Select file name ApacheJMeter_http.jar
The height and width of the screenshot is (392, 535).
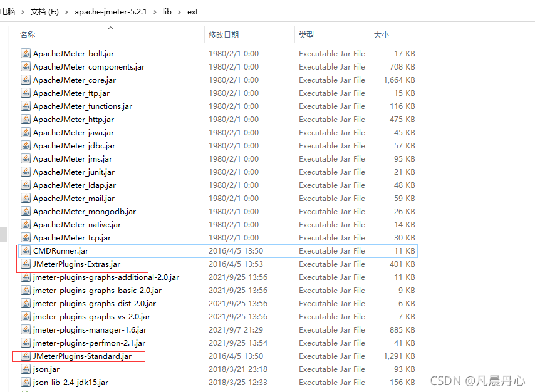(x=73, y=120)
